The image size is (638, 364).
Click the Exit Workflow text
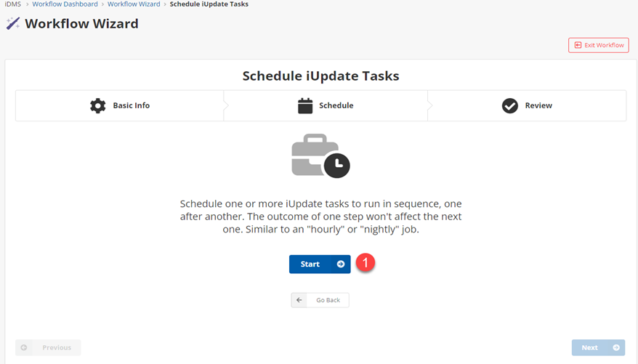tap(604, 45)
